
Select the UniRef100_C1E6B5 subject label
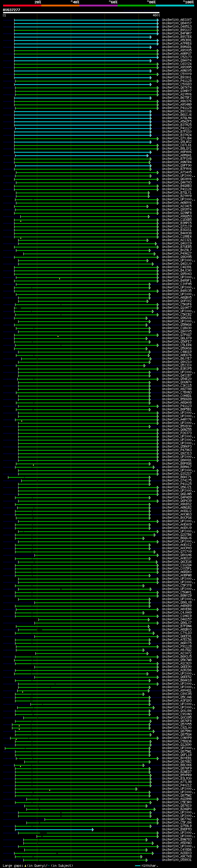[176, 220]
